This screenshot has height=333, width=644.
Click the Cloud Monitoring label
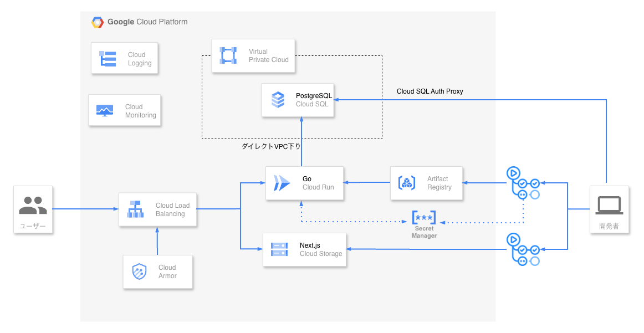coord(140,111)
